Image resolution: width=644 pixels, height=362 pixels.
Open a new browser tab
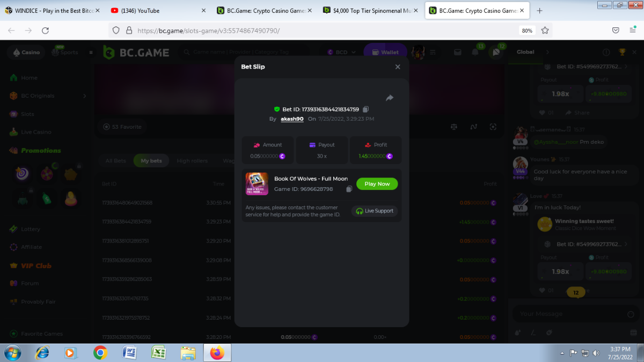[x=539, y=11]
